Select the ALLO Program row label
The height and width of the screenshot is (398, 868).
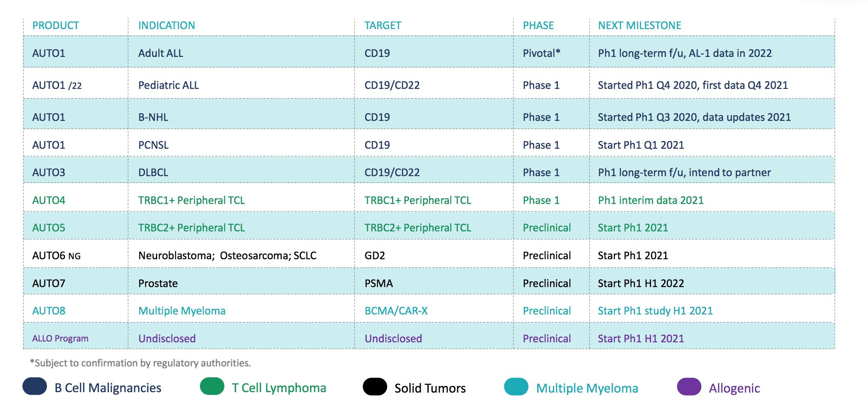pyautogui.click(x=60, y=339)
